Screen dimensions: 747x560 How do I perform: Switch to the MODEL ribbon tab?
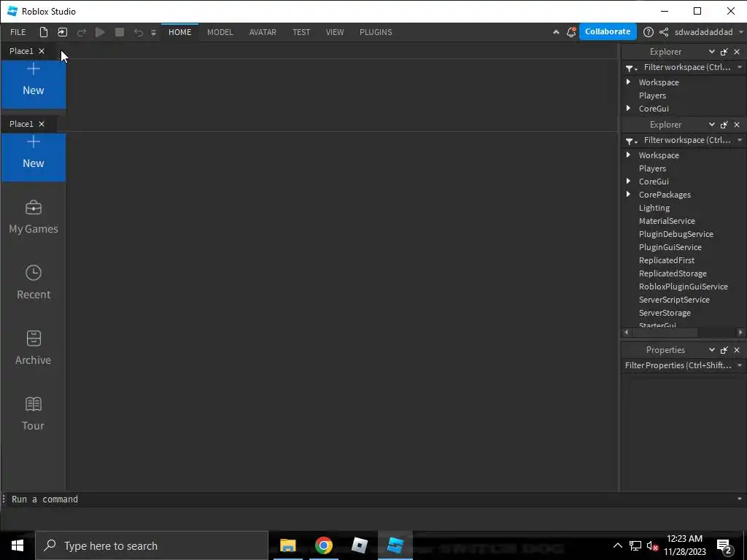coord(220,32)
